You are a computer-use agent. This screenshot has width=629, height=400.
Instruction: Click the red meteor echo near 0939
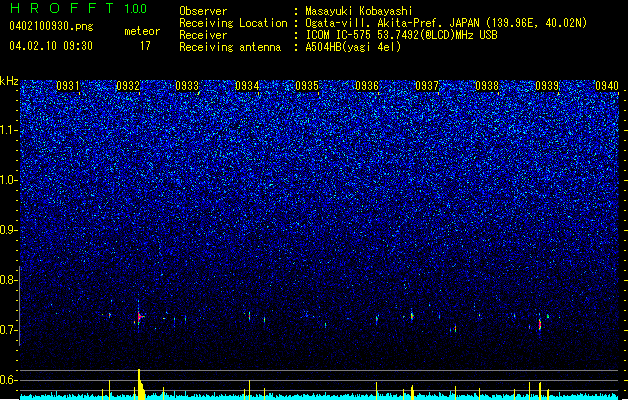click(x=540, y=324)
